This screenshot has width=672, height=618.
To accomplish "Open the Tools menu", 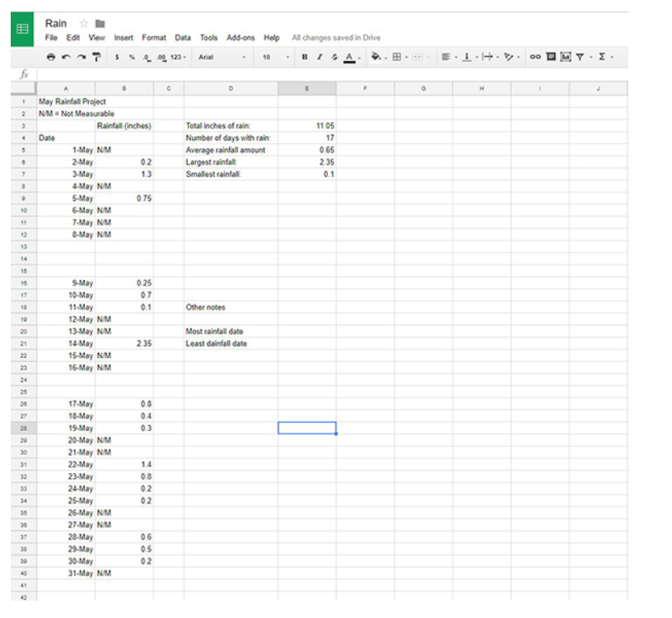I will (208, 38).
